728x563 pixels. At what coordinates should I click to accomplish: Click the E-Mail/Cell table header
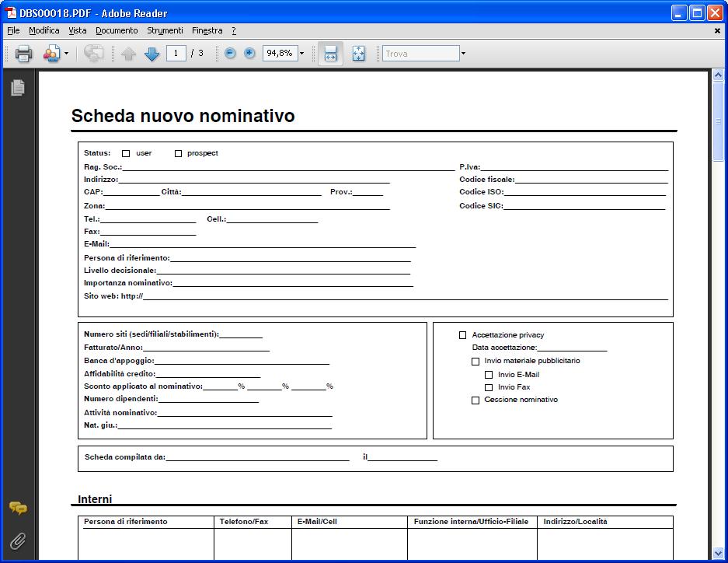click(317, 522)
